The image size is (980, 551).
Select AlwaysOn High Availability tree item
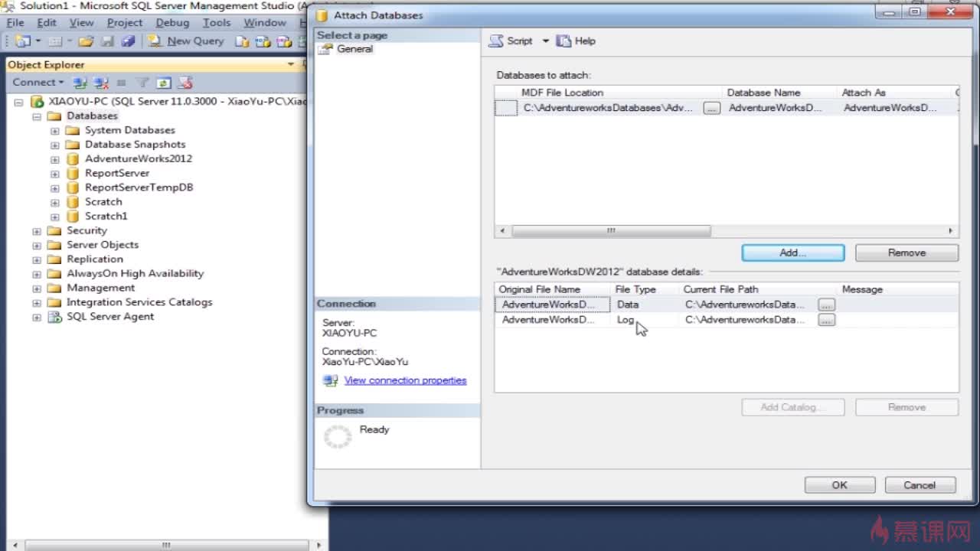click(135, 273)
